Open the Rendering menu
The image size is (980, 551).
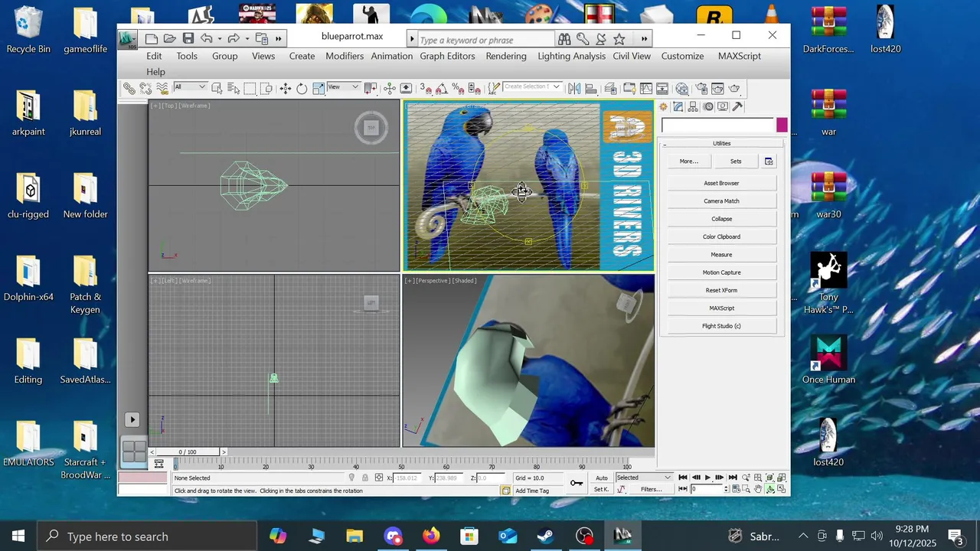[x=506, y=56]
